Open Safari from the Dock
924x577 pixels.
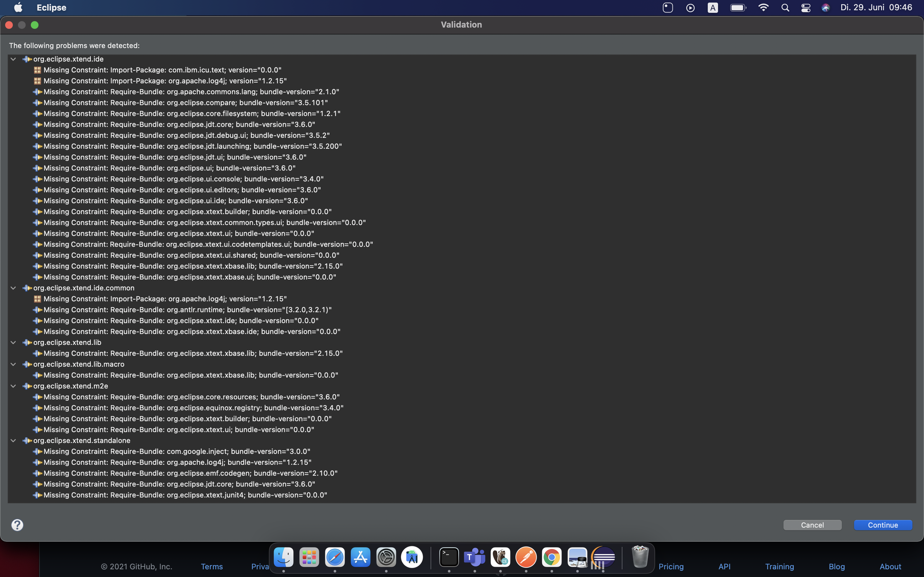click(x=335, y=557)
